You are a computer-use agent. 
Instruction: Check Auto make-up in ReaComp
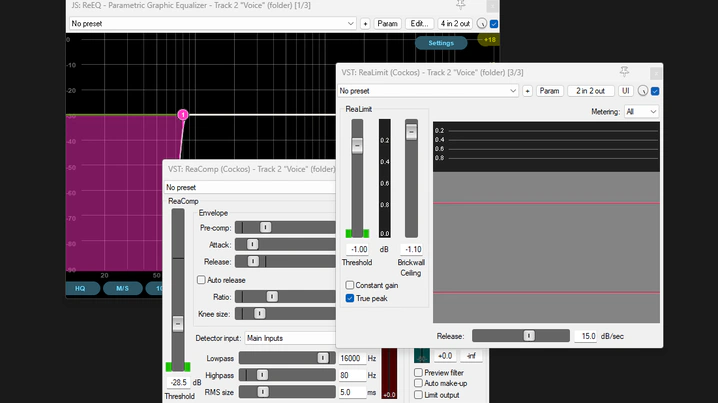coord(418,383)
